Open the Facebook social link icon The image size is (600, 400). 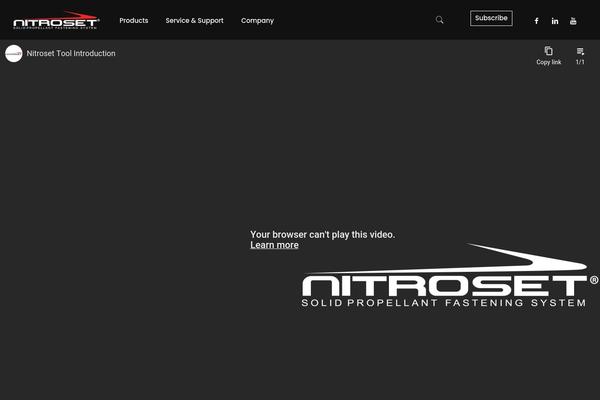coord(536,21)
